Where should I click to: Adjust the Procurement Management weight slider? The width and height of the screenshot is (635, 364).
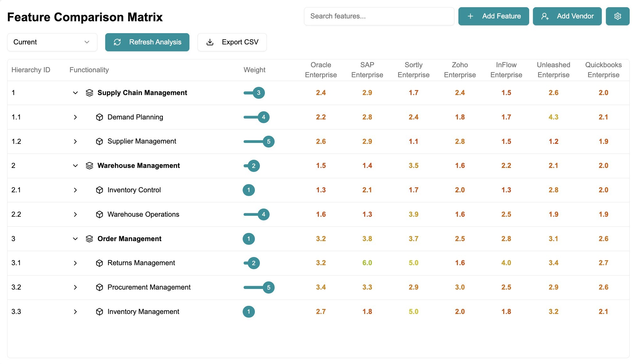pos(269,287)
